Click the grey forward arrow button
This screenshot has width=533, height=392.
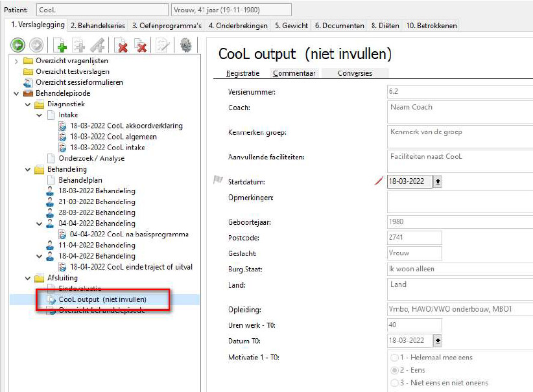click(36, 45)
